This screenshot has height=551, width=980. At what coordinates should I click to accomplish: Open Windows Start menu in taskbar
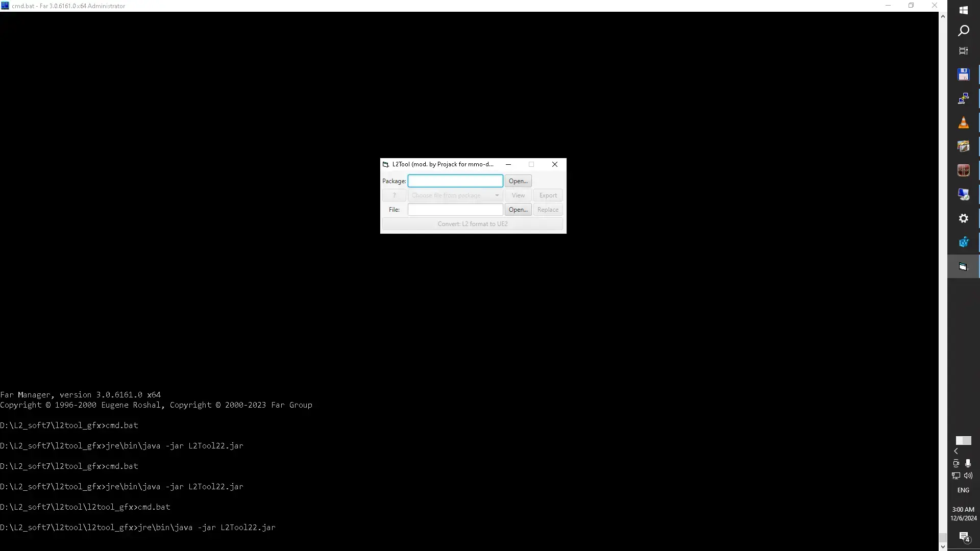963,10
